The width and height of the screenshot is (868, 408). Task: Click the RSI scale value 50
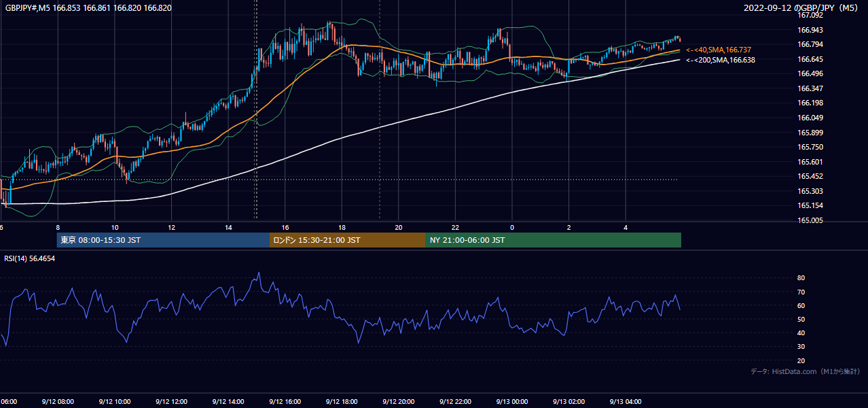(801, 319)
